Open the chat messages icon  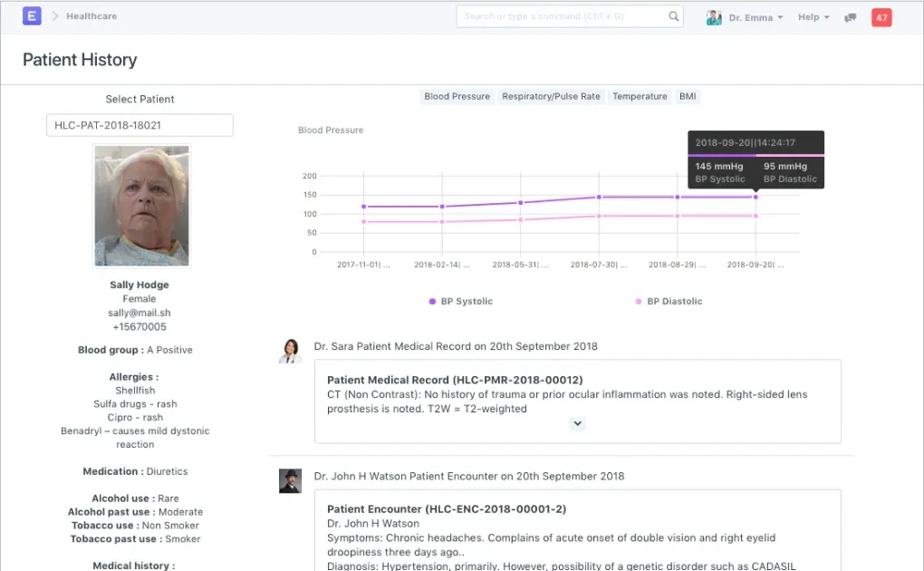point(849,16)
